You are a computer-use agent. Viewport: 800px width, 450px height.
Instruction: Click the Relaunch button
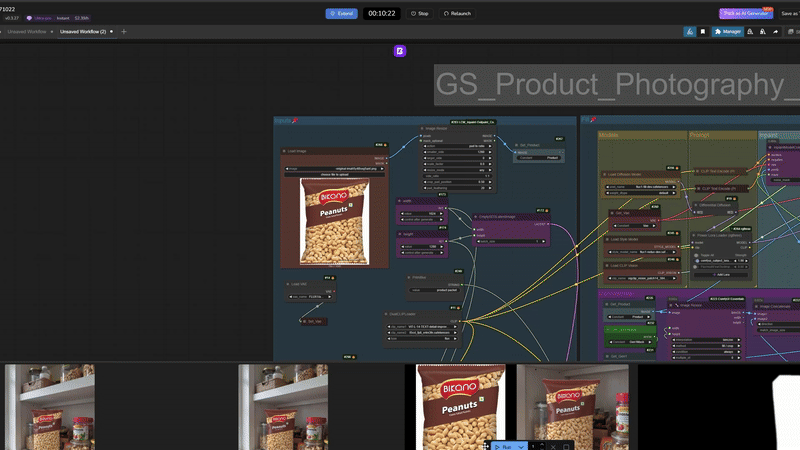tap(457, 14)
